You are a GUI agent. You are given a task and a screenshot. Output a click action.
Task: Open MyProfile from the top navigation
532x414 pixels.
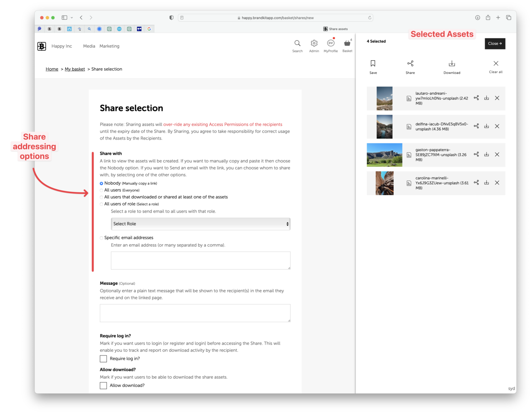tap(330, 44)
